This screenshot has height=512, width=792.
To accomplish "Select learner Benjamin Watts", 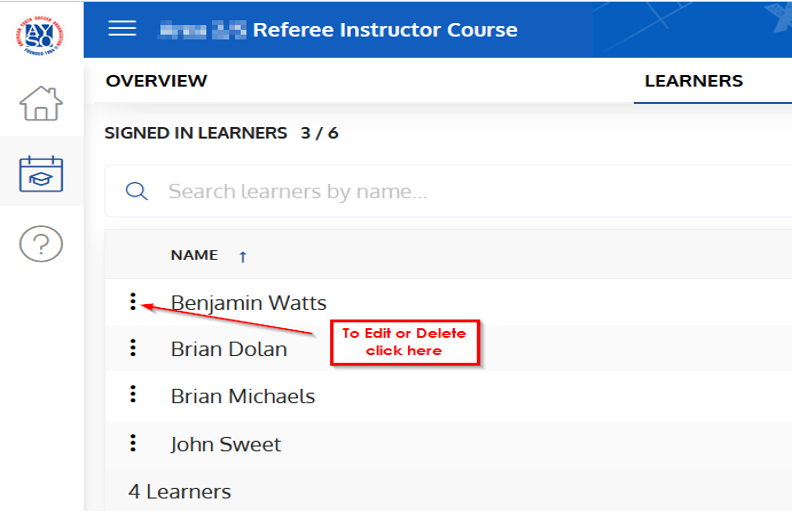I will [x=248, y=302].
